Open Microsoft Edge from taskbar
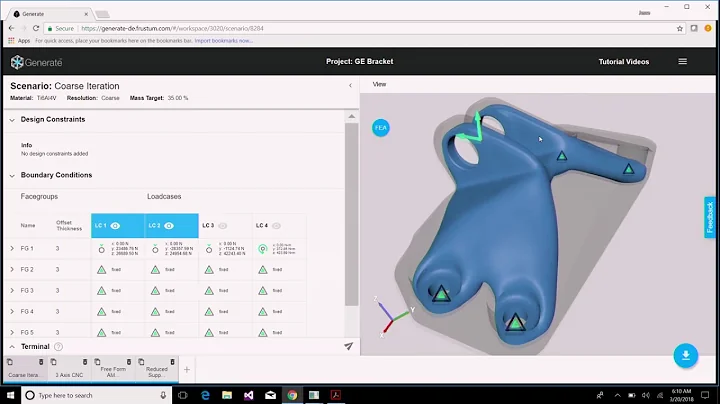 tap(205, 395)
